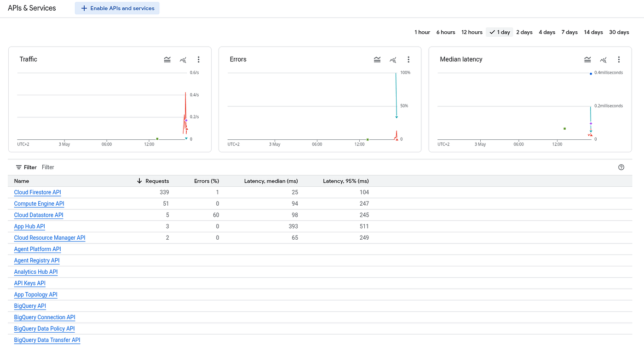
Task: Toggle legend icon in Traffic chart
Action: click(x=167, y=59)
